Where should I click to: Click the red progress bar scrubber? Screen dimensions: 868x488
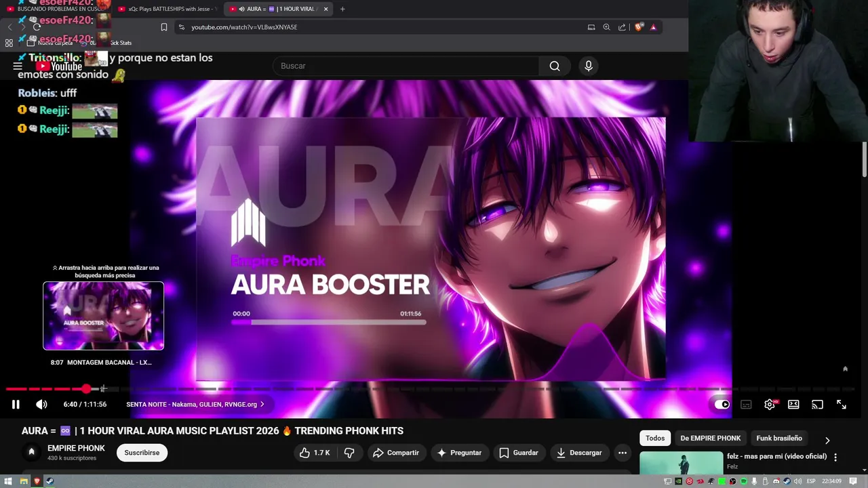(x=86, y=389)
